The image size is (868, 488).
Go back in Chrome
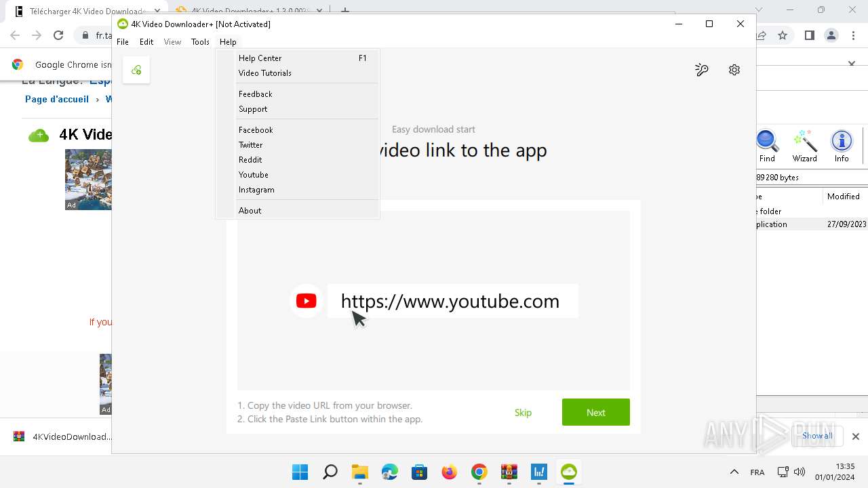(15, 35)
